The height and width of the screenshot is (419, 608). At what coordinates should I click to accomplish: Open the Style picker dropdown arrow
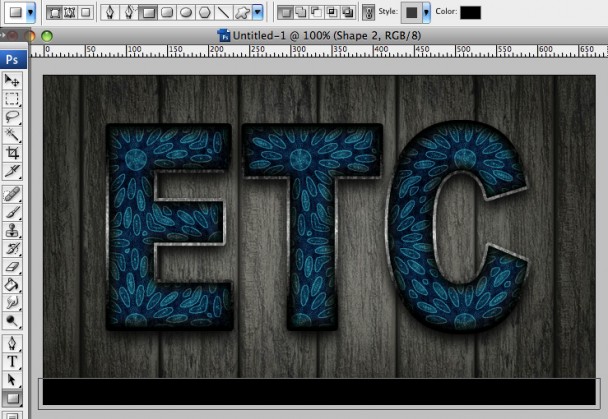click(x=426, y=13)
